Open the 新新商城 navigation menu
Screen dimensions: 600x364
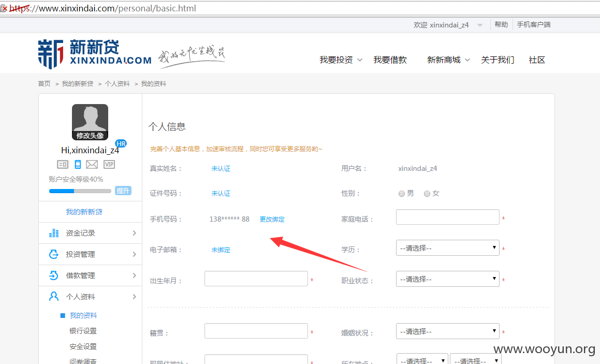[448, 60]
